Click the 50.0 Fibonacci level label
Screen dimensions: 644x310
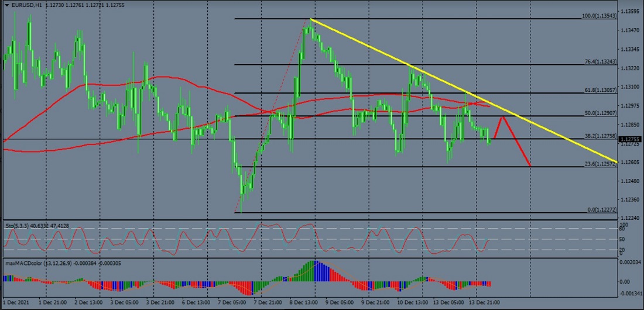[x=600, y=112]
